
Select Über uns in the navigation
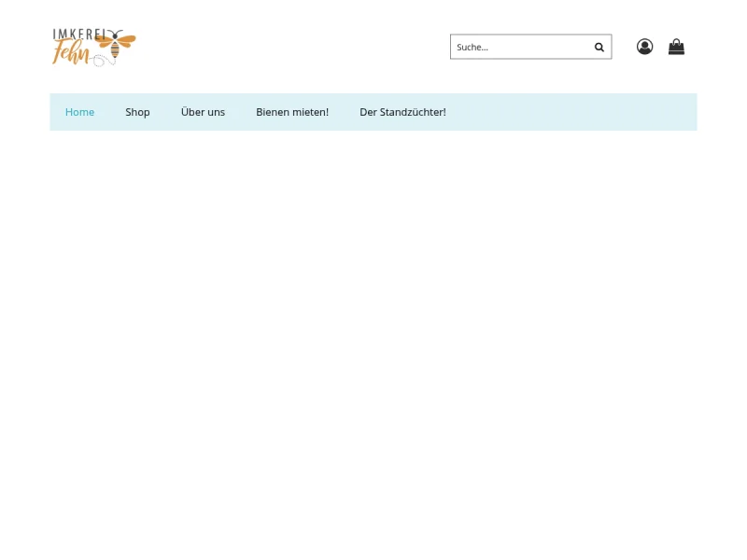pyautogui.click(x=203, y=112)
